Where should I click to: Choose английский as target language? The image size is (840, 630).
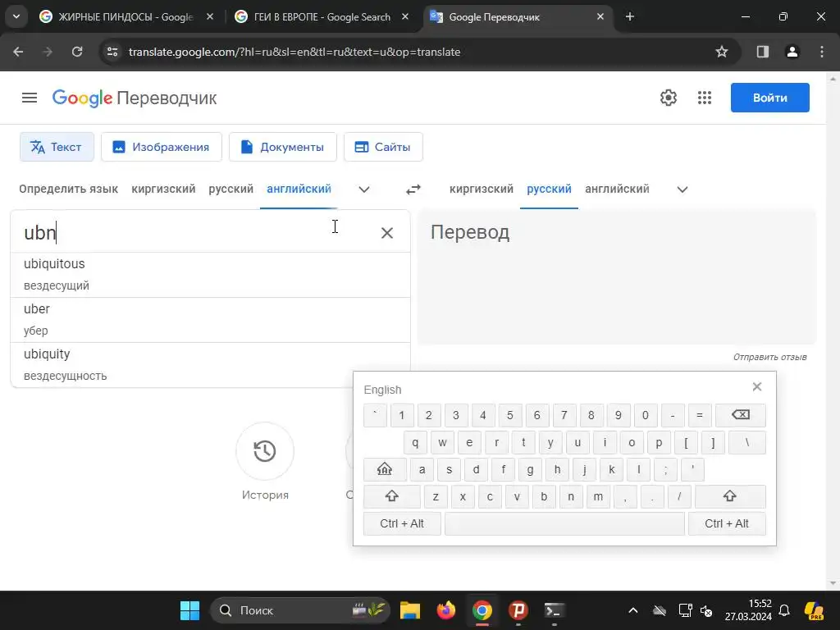[617, 189]
